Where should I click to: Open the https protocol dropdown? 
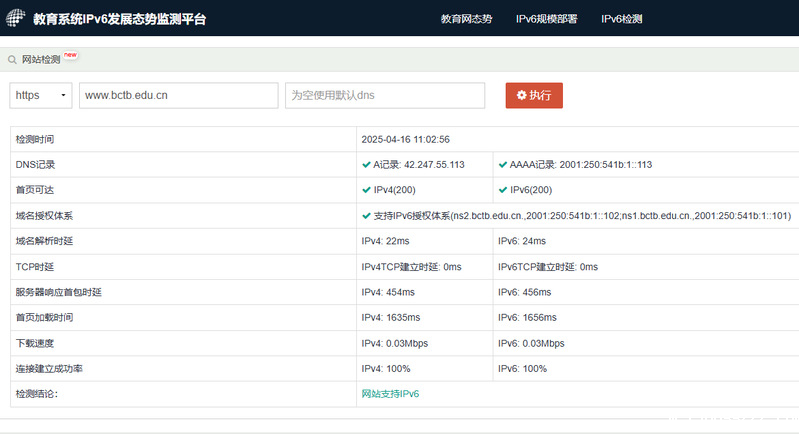tap(40, 95)
